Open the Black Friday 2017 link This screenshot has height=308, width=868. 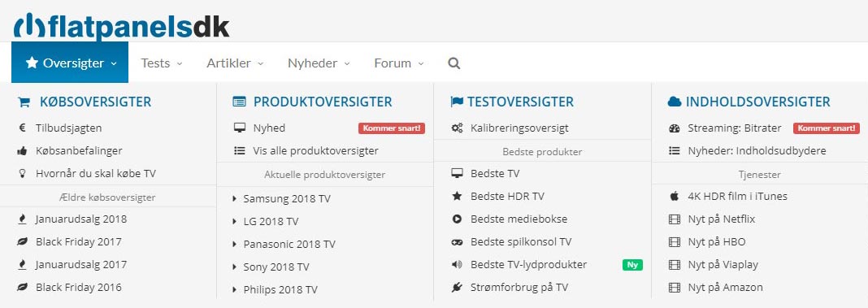(x=79, y=241)
